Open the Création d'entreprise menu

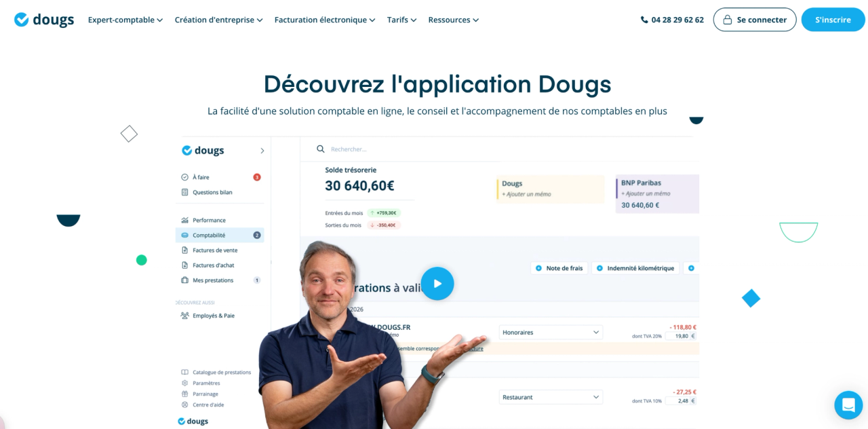point(219,20)
